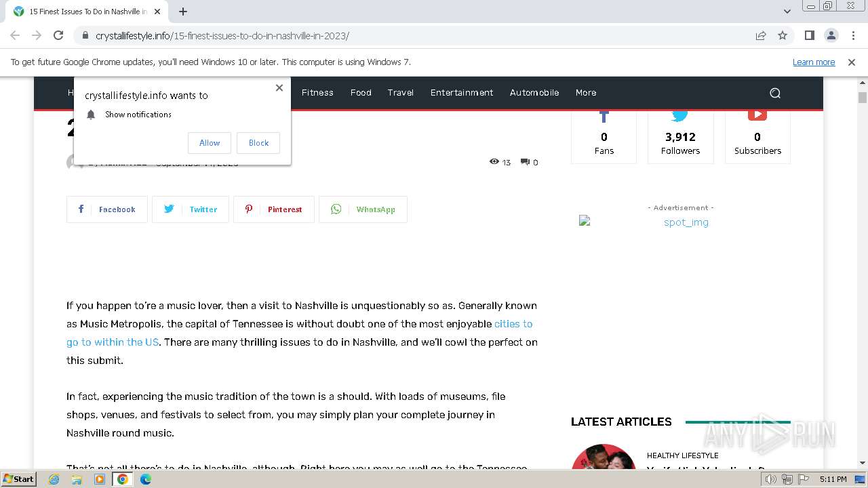Open the media player taskbar icon

point(100,479)
